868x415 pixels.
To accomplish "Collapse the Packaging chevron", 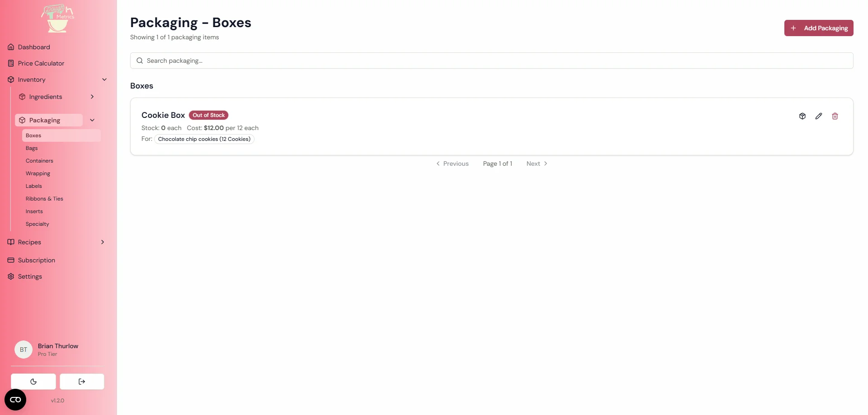I will coord(92,120).
